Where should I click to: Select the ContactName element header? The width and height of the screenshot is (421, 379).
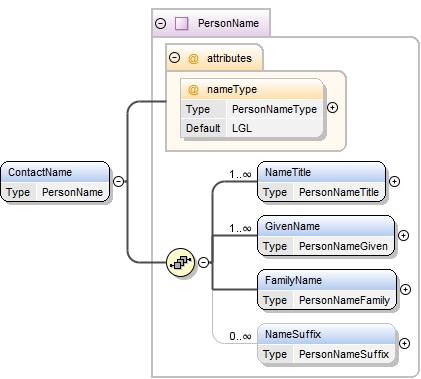pos(55,172)
